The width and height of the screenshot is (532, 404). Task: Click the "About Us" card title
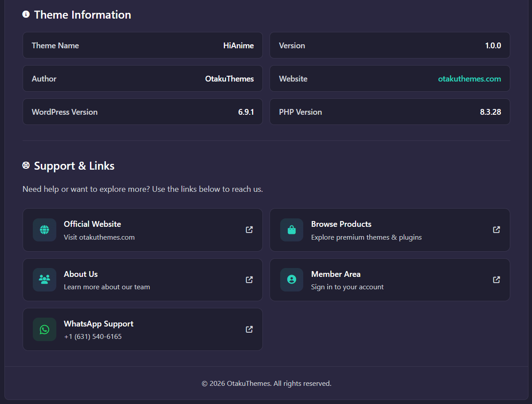click(81, 274)
